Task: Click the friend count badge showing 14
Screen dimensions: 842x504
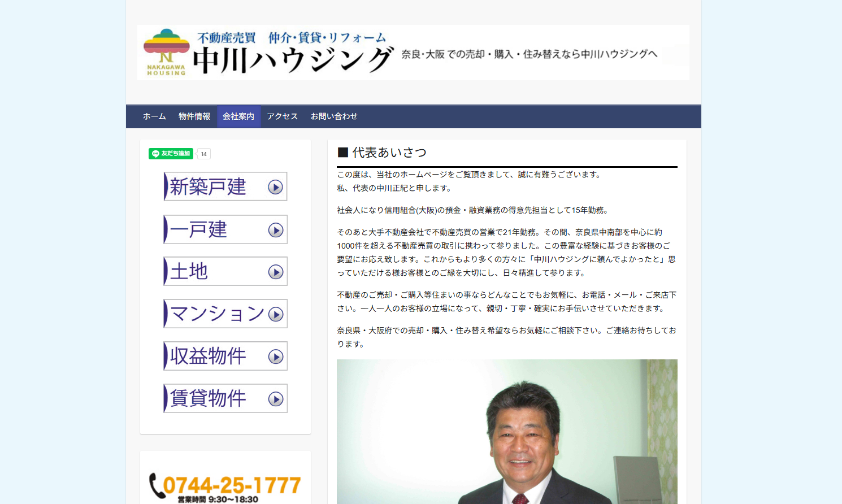Action: pyautogui.click(x=204, y=154)
